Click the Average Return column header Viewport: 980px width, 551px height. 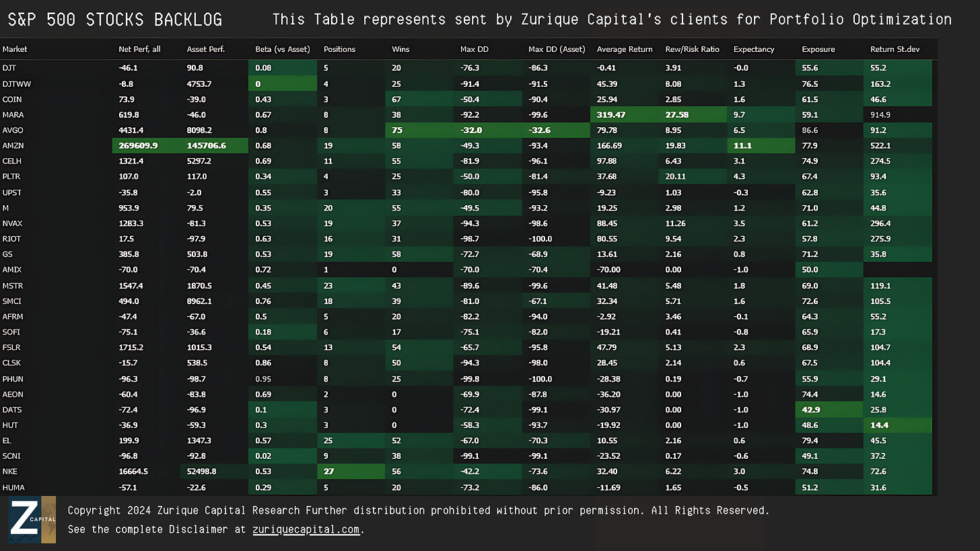625,49
